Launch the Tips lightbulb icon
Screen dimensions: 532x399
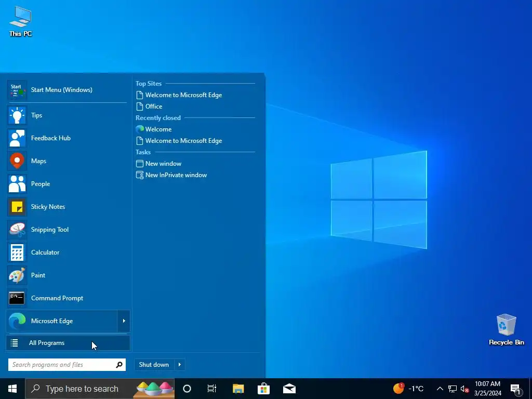(x=17, y=115)
